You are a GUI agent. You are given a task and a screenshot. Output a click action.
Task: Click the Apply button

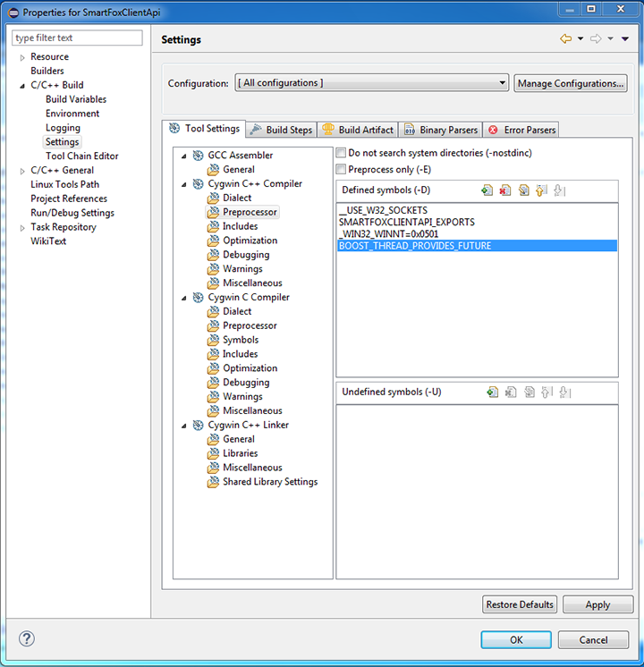[597, 604]
